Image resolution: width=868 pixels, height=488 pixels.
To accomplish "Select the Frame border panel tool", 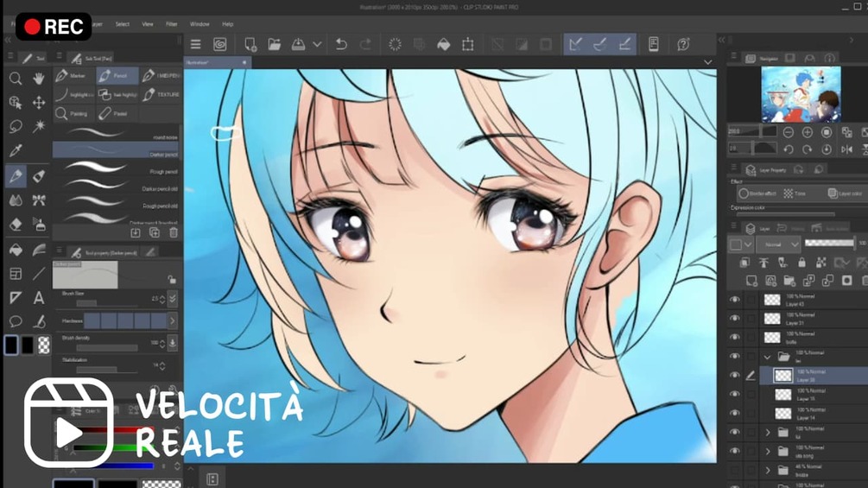I will (16, 274).
